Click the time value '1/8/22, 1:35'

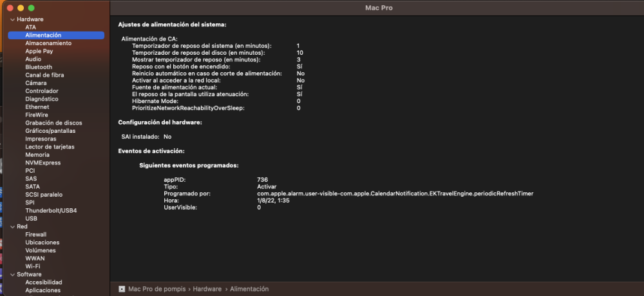point(274,201)
